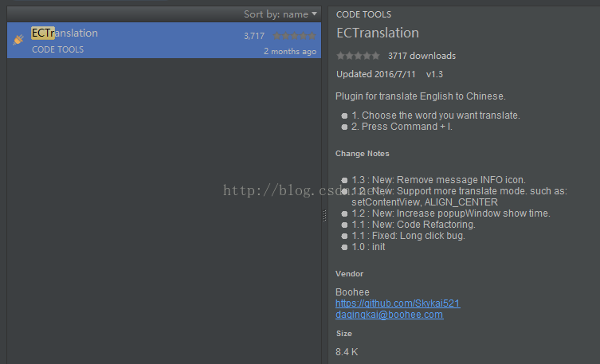Click the '1.0 : init' change note
The height and width of the screenshot is (364, 600).
[368, 247]
